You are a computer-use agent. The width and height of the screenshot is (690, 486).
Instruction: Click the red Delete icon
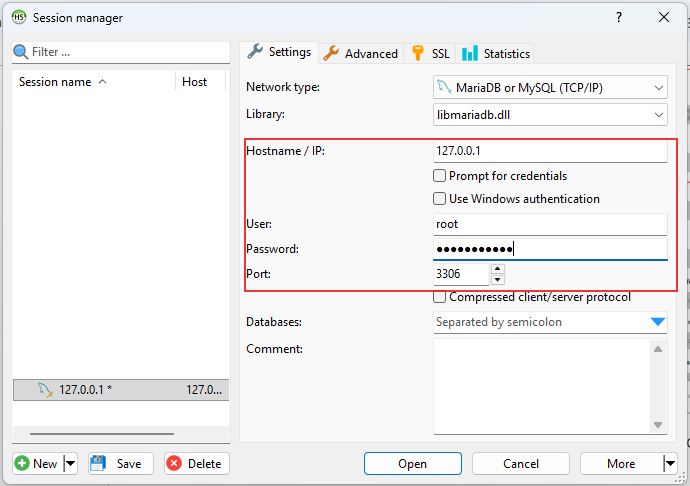(x=174, y=464)
